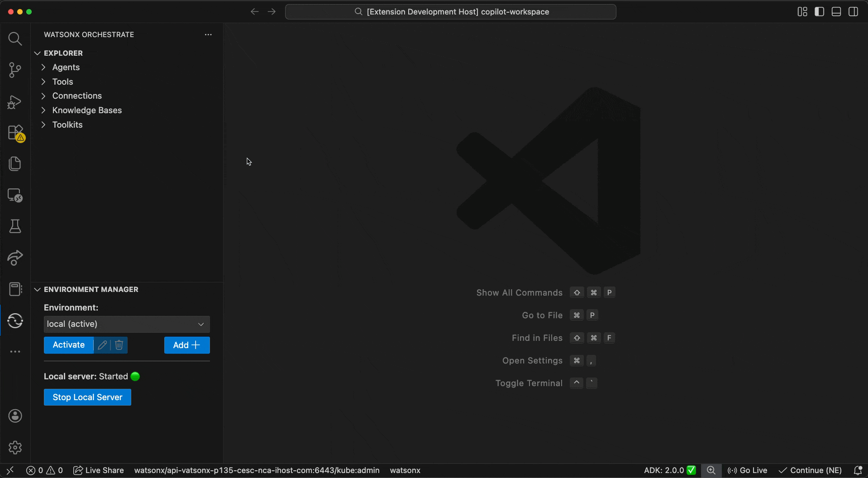
Task: Open the Live Share sharing view
Action: click(15, 258)
